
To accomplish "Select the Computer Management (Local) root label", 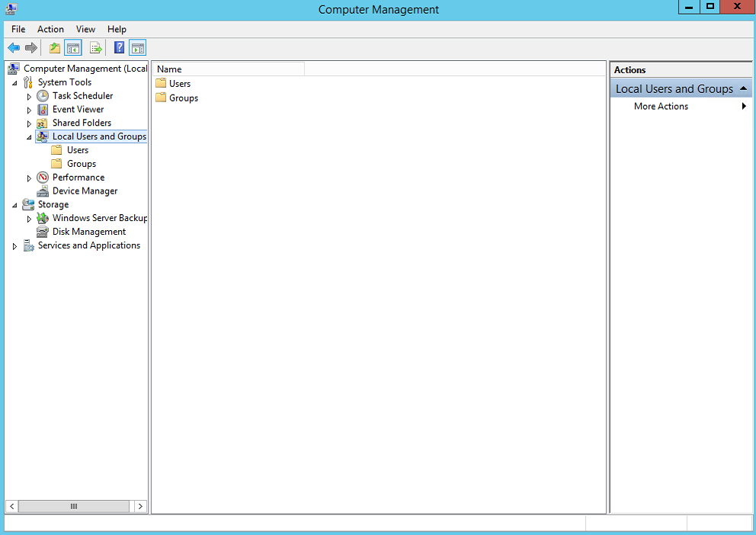I will click(85, 69).
